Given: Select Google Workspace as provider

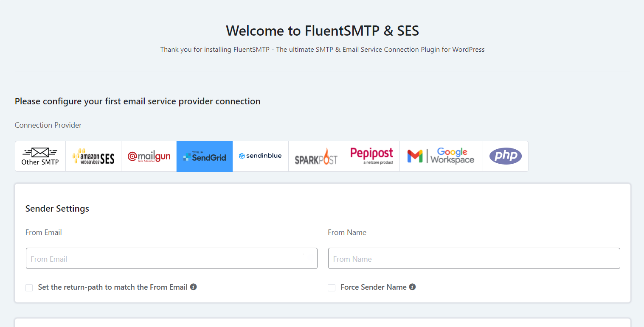Looking at the screenshot, I should click(441, 156).
